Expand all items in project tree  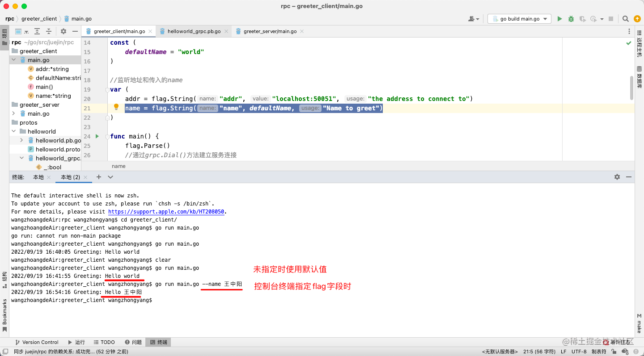[x=37, y=31]
